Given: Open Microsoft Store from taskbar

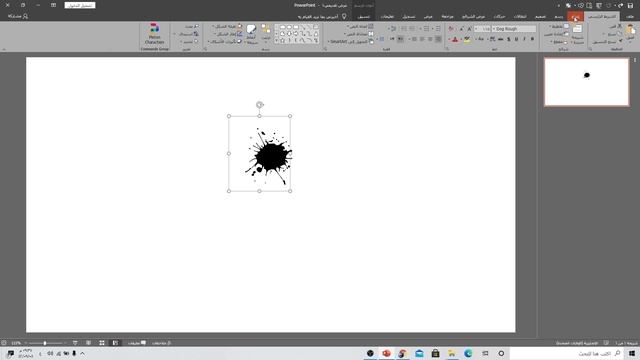Looking at the screenshot, I should point(436,353).
